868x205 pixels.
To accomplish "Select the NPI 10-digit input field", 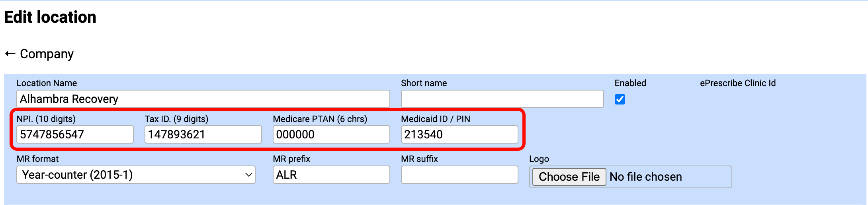I will coord(75,134).
